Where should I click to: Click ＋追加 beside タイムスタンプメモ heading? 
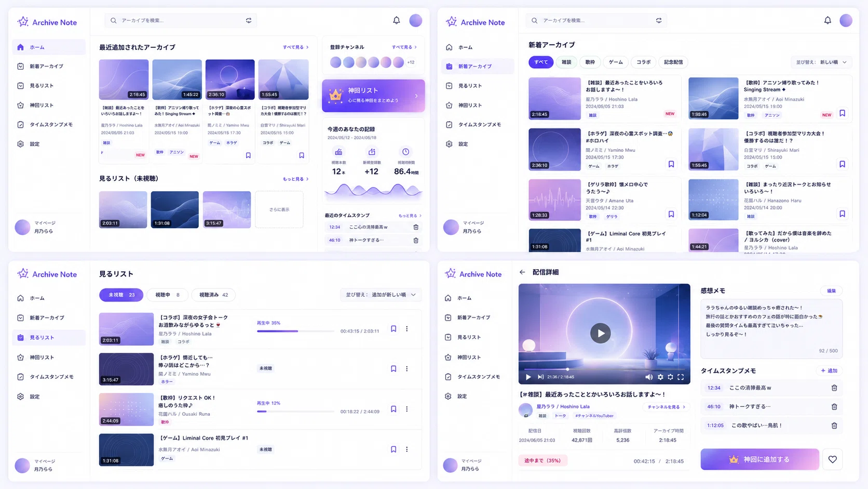(829, 371)
